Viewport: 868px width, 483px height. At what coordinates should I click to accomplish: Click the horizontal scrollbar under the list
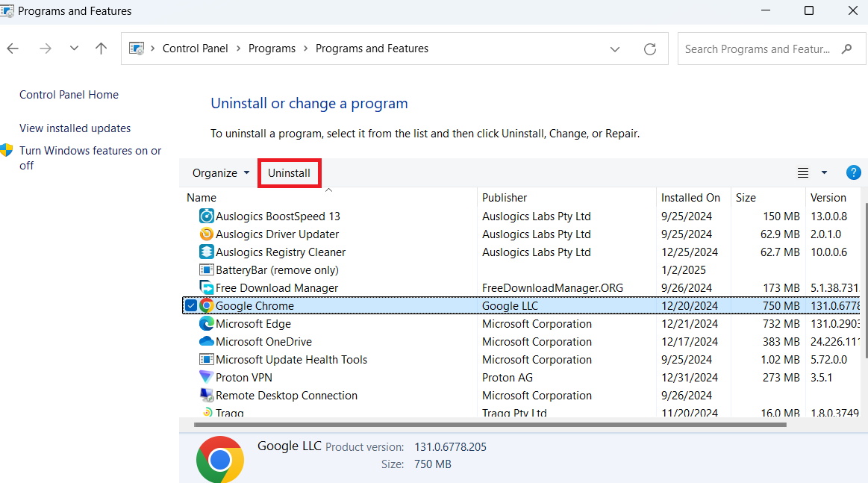(x=490, y=425)
